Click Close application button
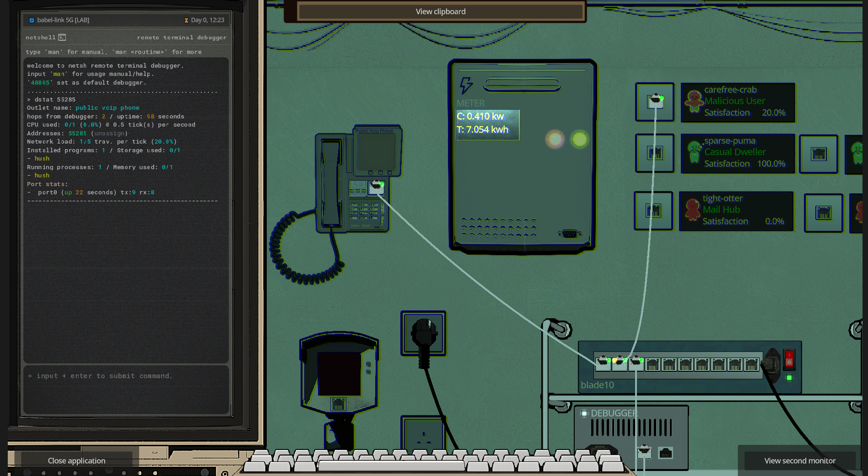The height and width of the screenshot is (476, 868). [x=76, y=460]
